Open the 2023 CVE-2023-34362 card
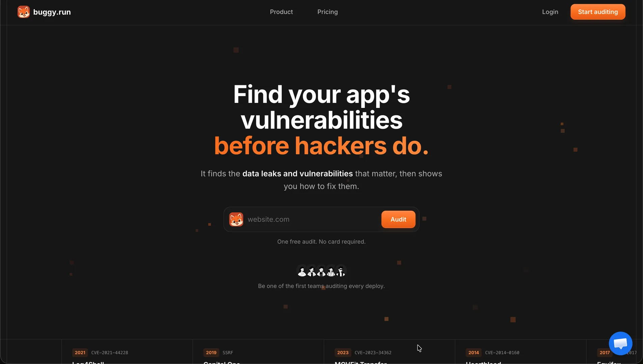The width and height of the screenshot is (643, 364). click(389, 352)
